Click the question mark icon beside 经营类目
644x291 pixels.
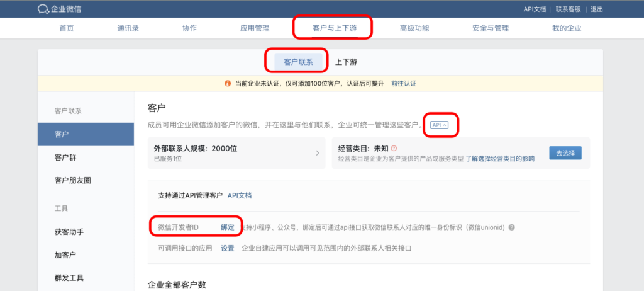(394, 149)
